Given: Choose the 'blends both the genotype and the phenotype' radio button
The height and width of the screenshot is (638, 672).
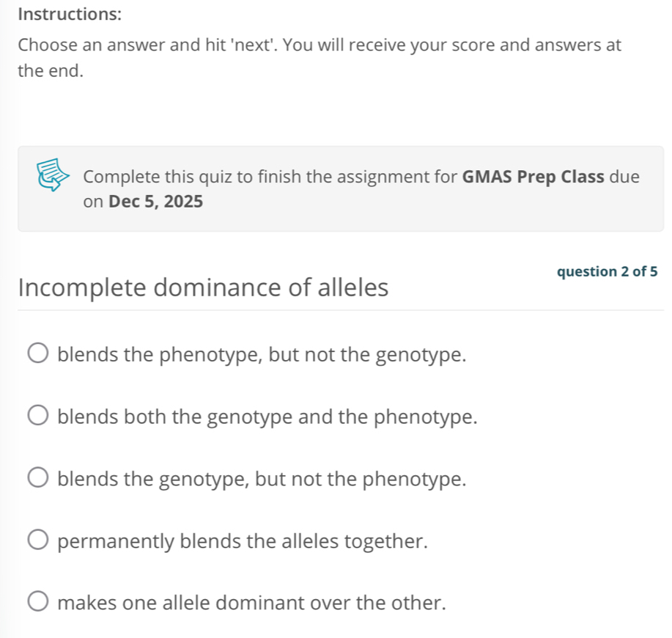Looking at the screenshot, I should (x=40, y=418).
